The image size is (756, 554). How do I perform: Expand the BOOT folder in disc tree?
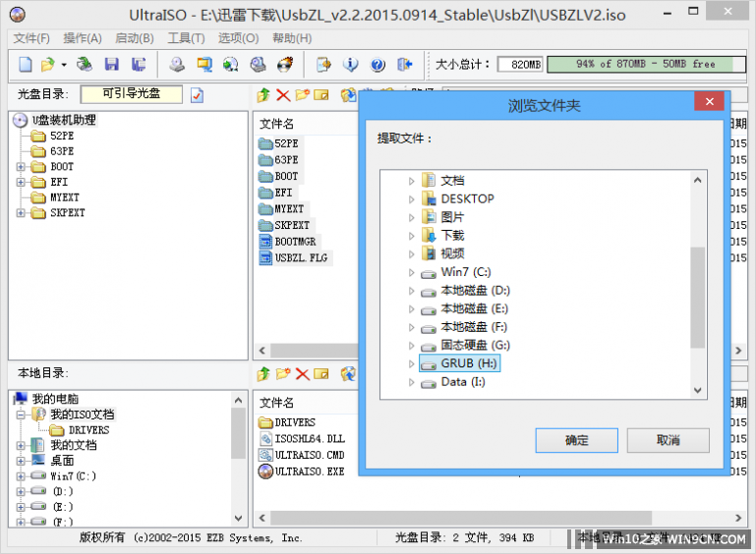coord(21,167)
